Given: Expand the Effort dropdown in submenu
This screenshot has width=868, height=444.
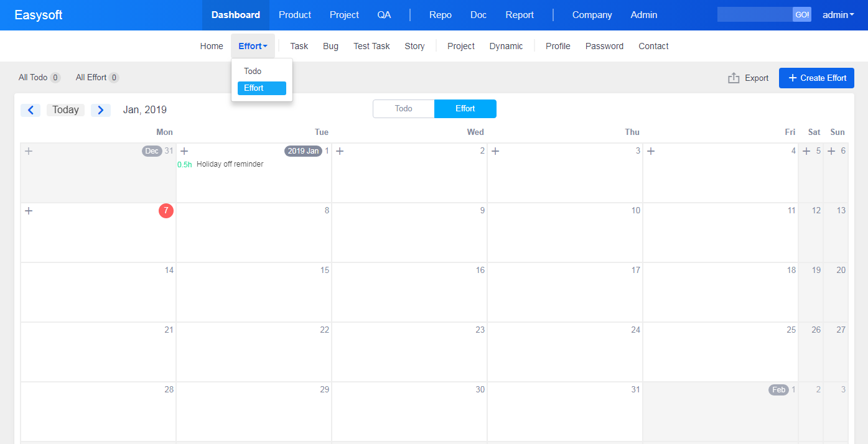Looking at the screenshot, I should (x=253, y=46).
